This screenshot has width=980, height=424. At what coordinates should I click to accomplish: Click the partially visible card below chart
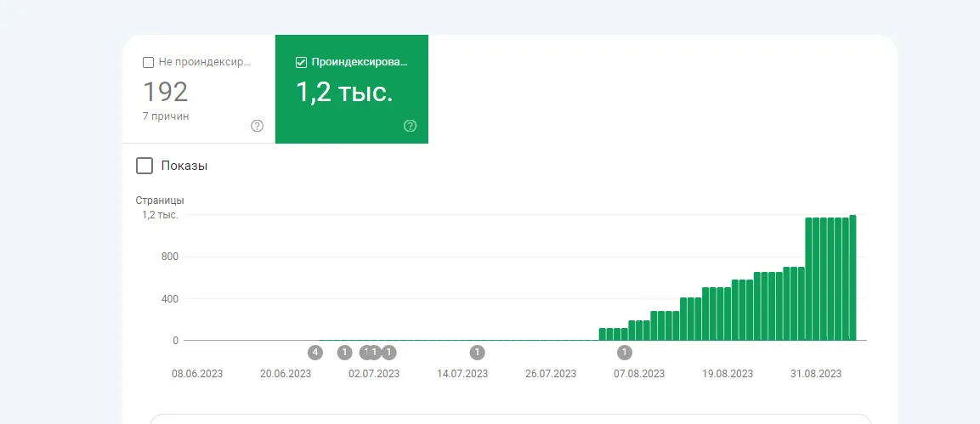[x=511, y=419]
